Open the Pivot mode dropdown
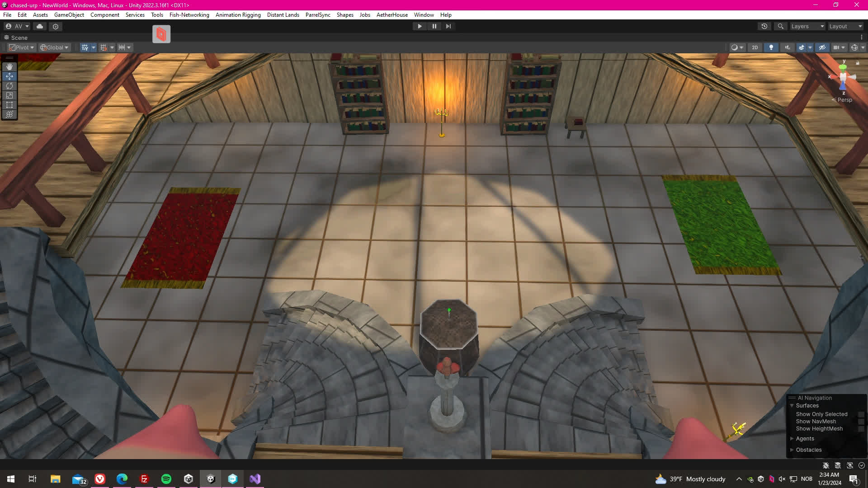This screenshot has width=868, height=488. [21, 47]
